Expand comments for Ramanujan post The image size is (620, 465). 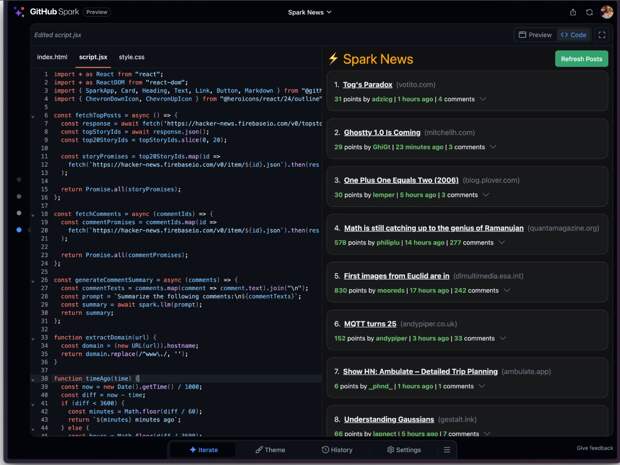(501, 243)
